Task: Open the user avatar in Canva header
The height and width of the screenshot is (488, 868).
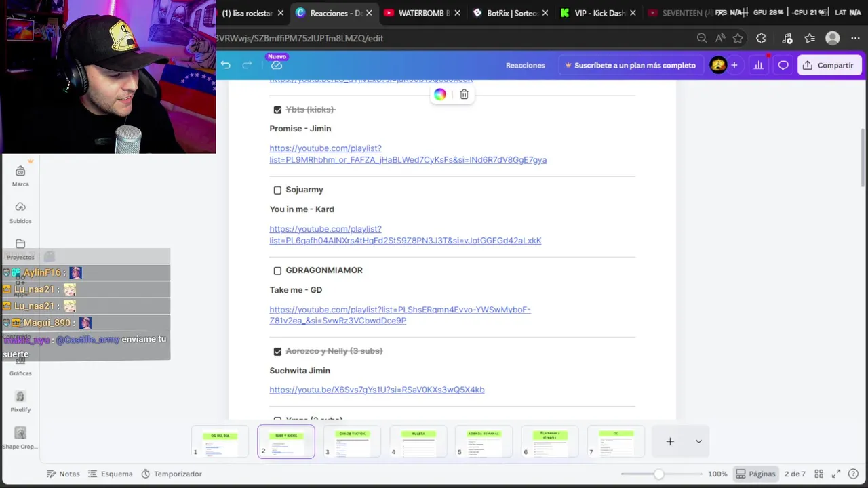Action: pos(718,65)
